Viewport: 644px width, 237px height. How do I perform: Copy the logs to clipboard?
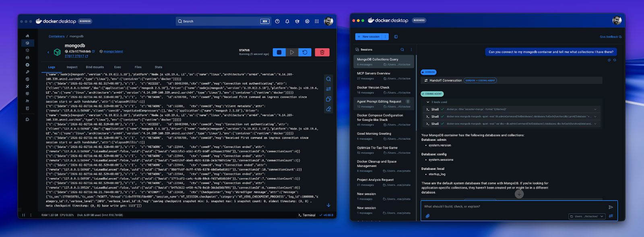[x=328, y=99]
